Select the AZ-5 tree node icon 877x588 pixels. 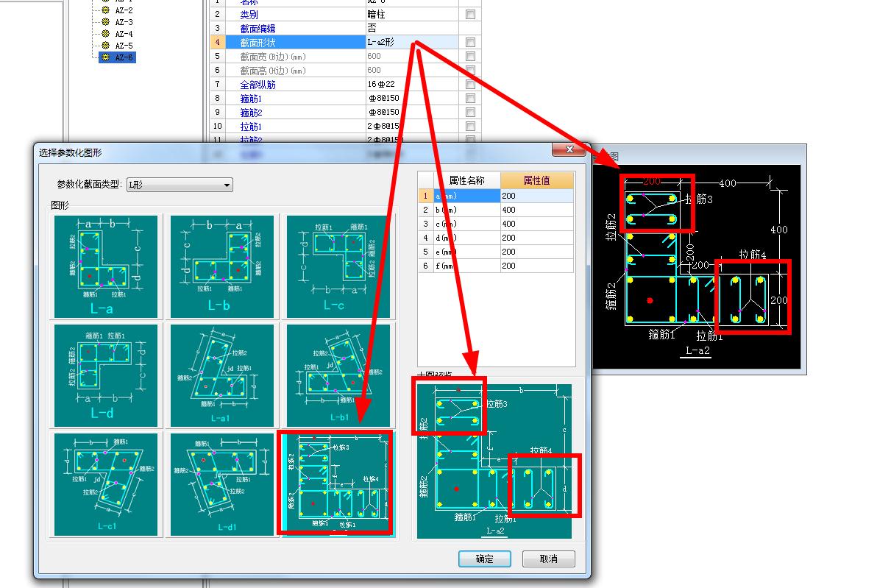pos(105,46)
